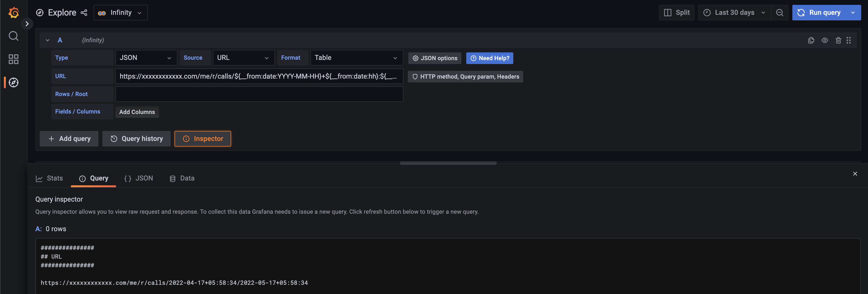Image resolution: width=868 pixels, height=294 pixels.
Task: Click the Need Help? button
Action: tap(489, 58)
